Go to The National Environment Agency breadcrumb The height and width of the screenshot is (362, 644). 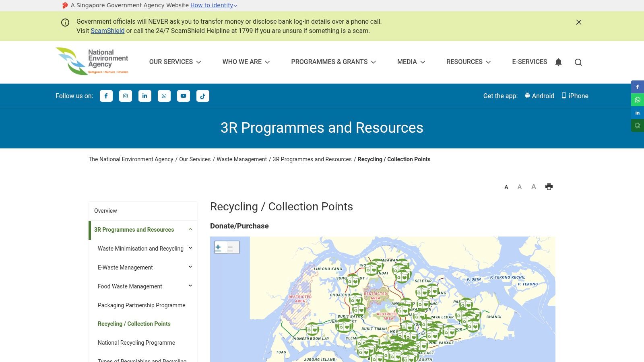click(131, 159)
